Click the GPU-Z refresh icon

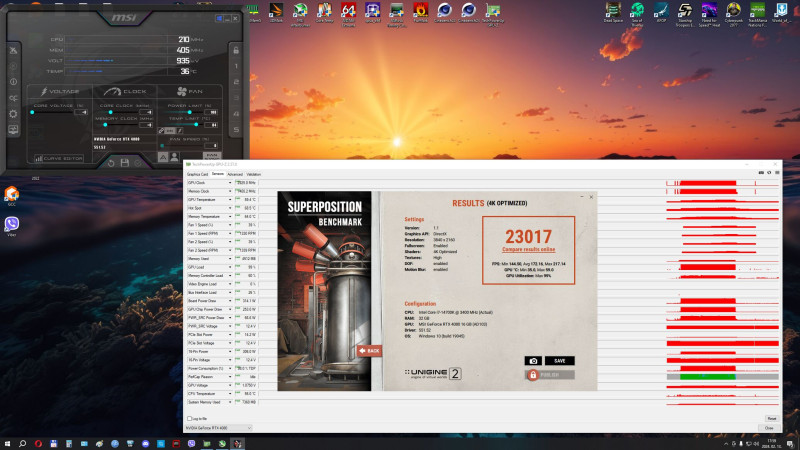point(769,173)
